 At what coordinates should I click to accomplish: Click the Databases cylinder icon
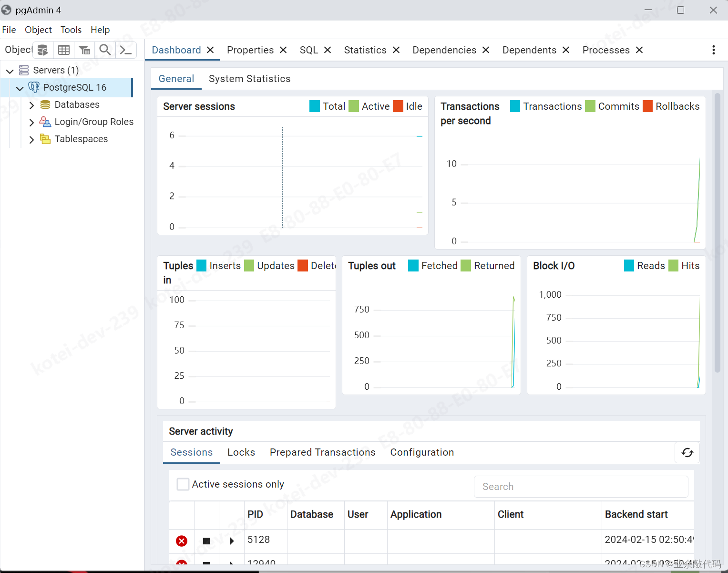point(45,104)
